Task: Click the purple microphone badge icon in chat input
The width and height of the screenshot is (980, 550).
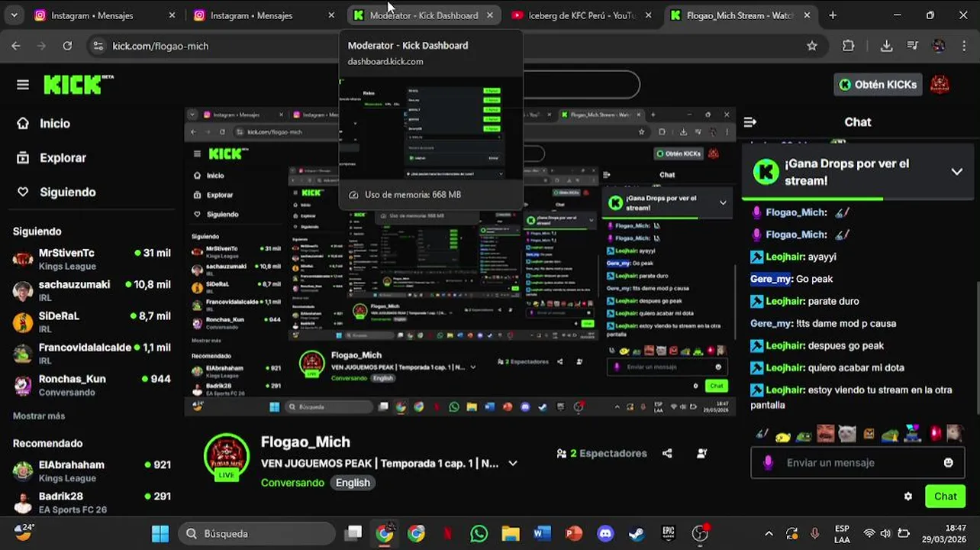Action: click(768, 462)
